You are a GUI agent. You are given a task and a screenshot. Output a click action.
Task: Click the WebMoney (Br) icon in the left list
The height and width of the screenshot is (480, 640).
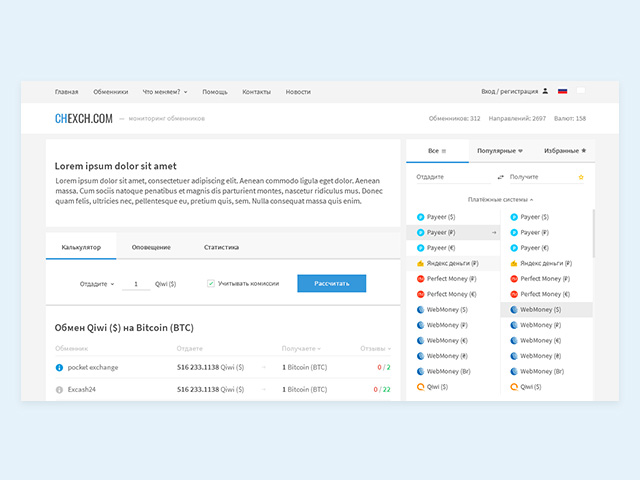[x=420, y=371]
